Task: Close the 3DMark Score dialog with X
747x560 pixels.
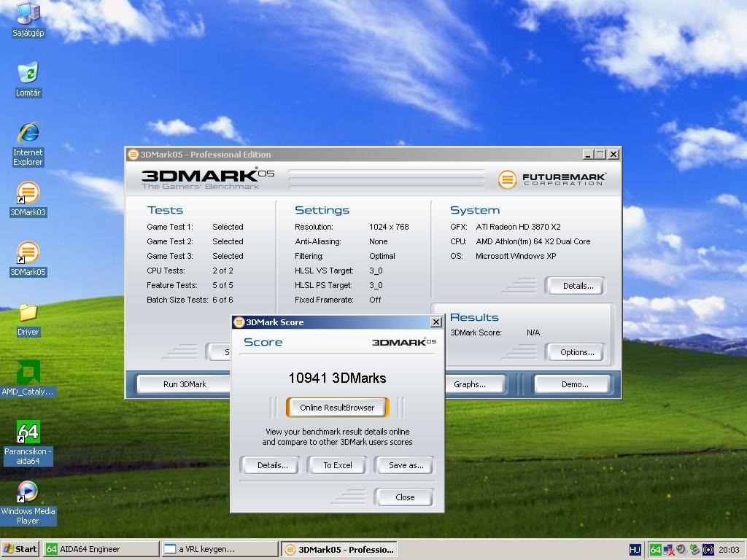Action: [x=436, y=322]
